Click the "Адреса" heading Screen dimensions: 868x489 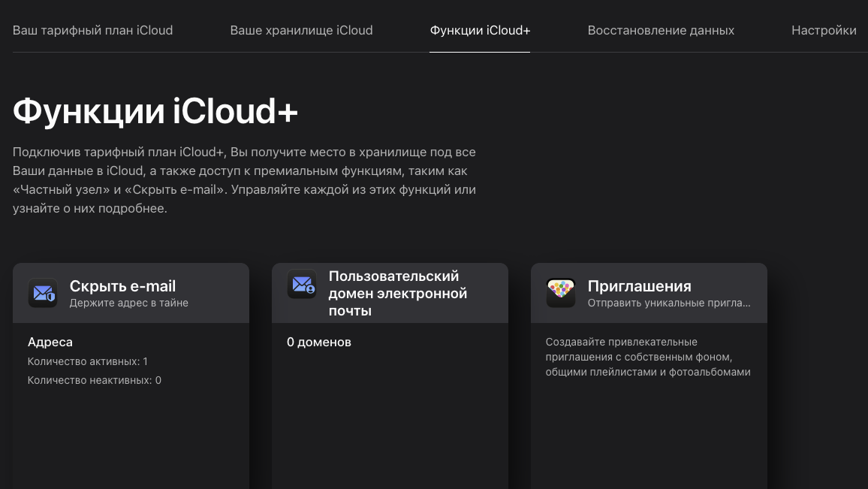50,343
